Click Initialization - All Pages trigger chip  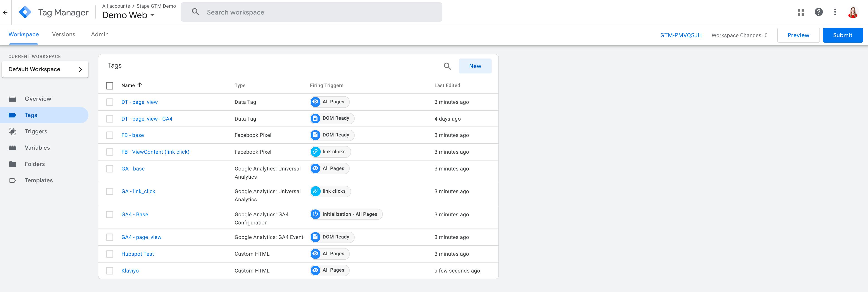tap(346, 214)
